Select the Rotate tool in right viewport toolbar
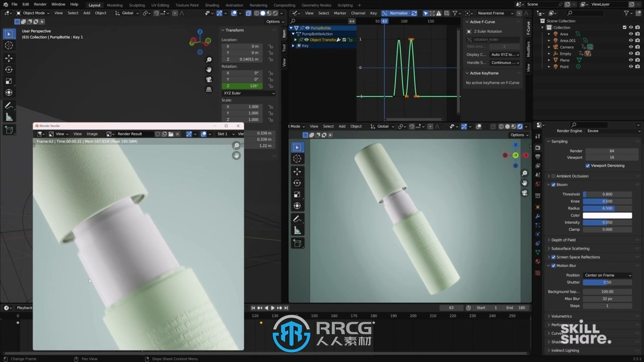 point(297,183)
